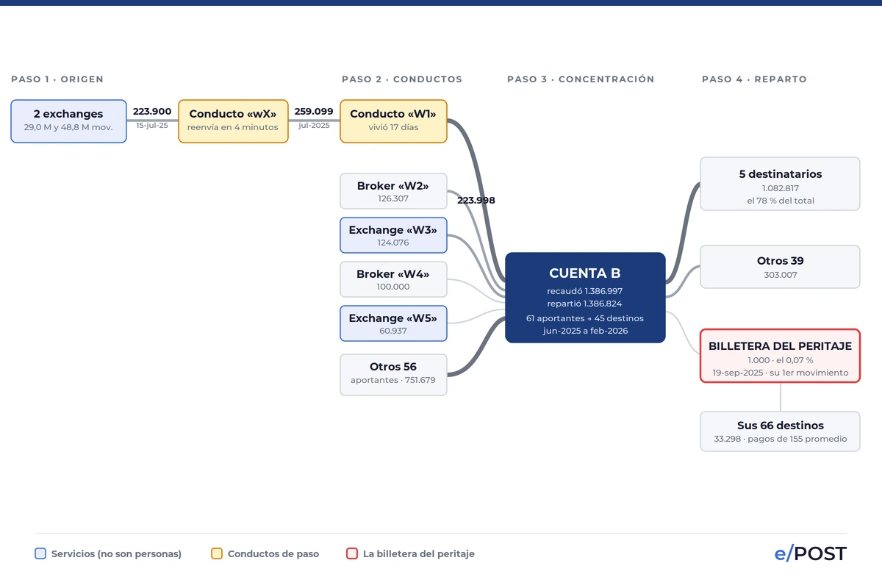Screen dimensions: 882x588
Task: Click the red billetera del peritaje swatch
Action: click(x=352, y=553)
